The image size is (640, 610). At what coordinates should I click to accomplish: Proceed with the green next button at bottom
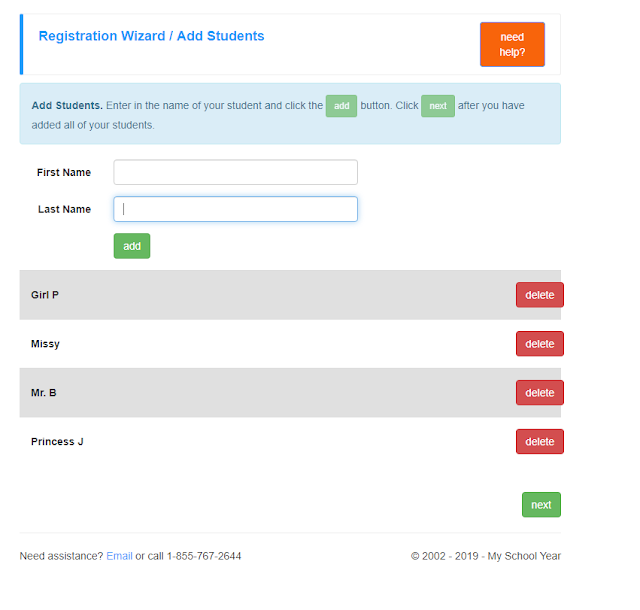pyautogui.click(x=541, y=505)
